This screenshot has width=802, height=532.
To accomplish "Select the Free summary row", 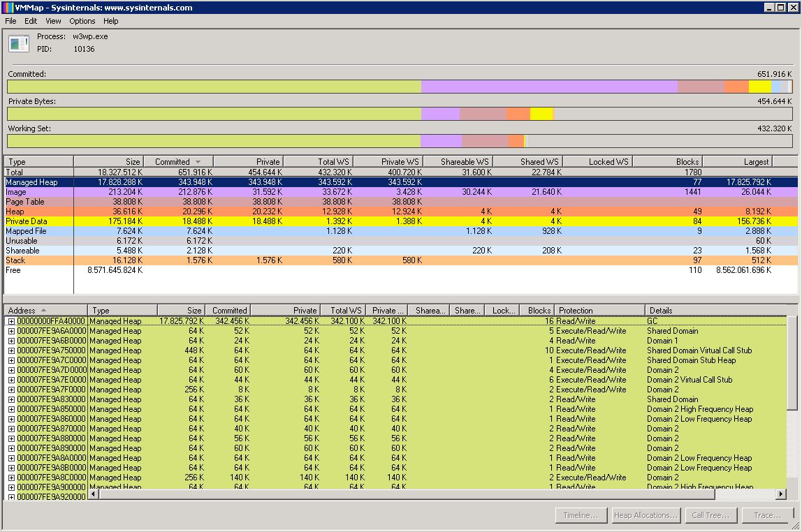I will 401,269.
